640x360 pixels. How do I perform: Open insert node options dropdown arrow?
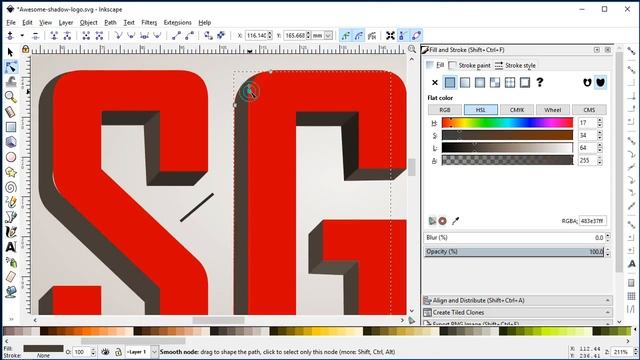tap(22, 36)
